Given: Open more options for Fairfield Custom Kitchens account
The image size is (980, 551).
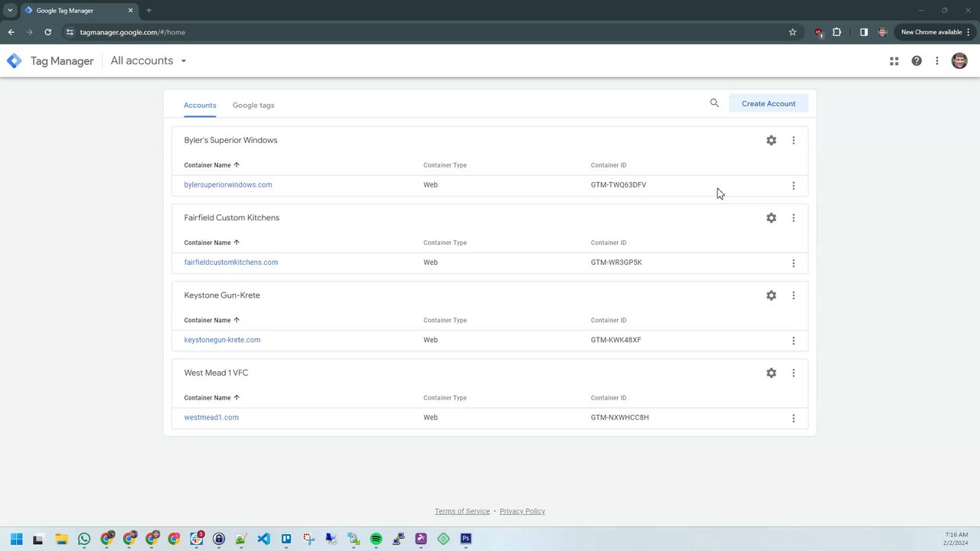Looking at the screenshot, I should click(793, 218).
